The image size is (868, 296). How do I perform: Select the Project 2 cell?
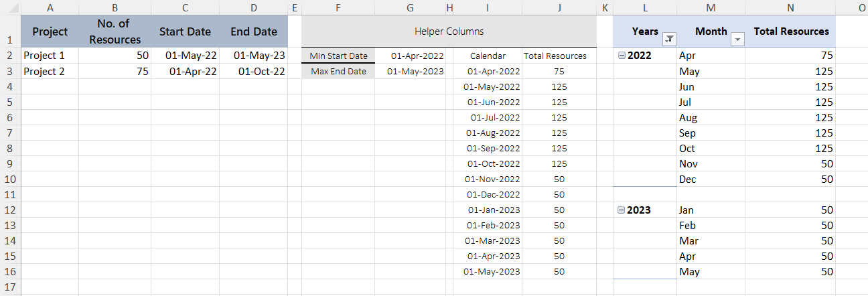coord(50,71)
